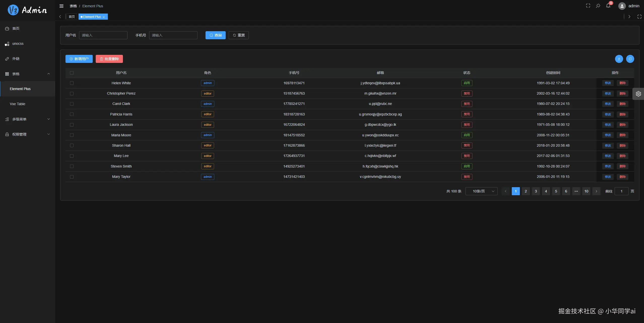Click the 新增用户 button

[79, 59]
